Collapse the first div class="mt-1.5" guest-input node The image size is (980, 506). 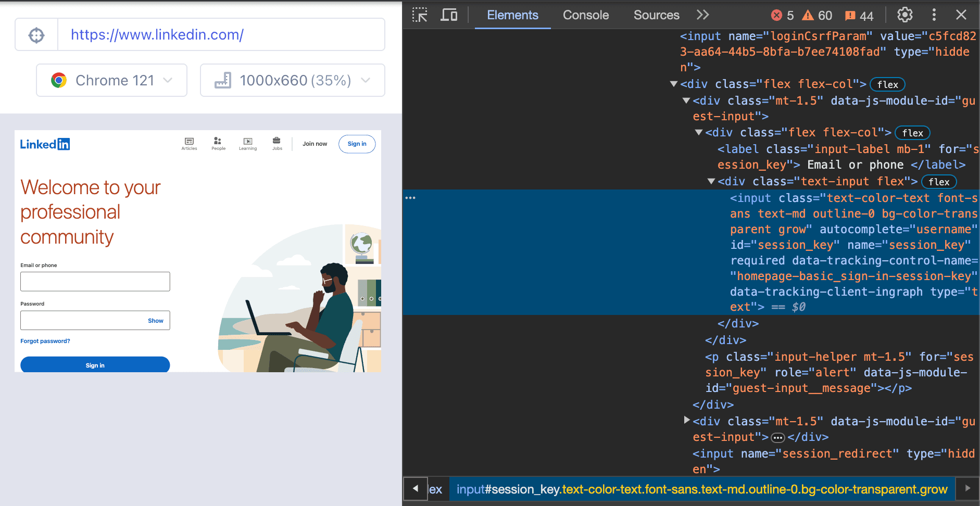click(686, 101)
